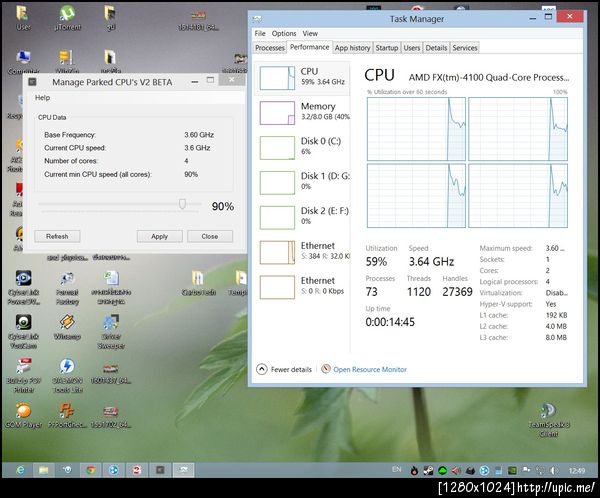600x498 pixels.
Task: Click Apply in Manage Parked CPU's
Action: (160, 237)
